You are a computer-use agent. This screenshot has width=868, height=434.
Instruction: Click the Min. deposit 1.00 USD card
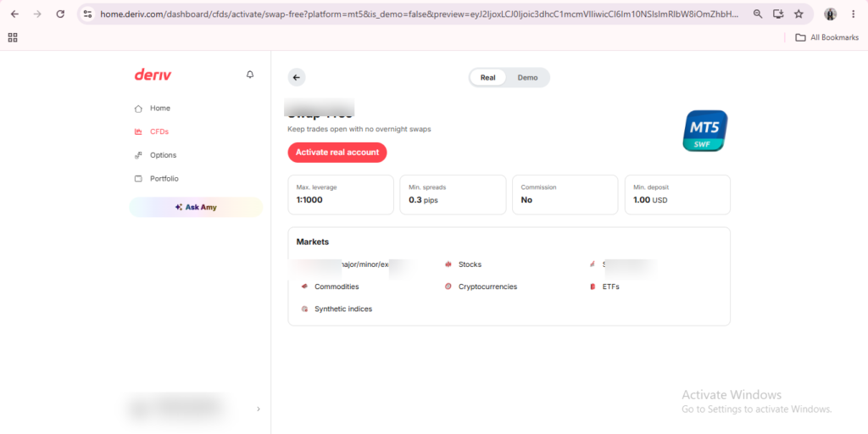(x=677, y=195)
